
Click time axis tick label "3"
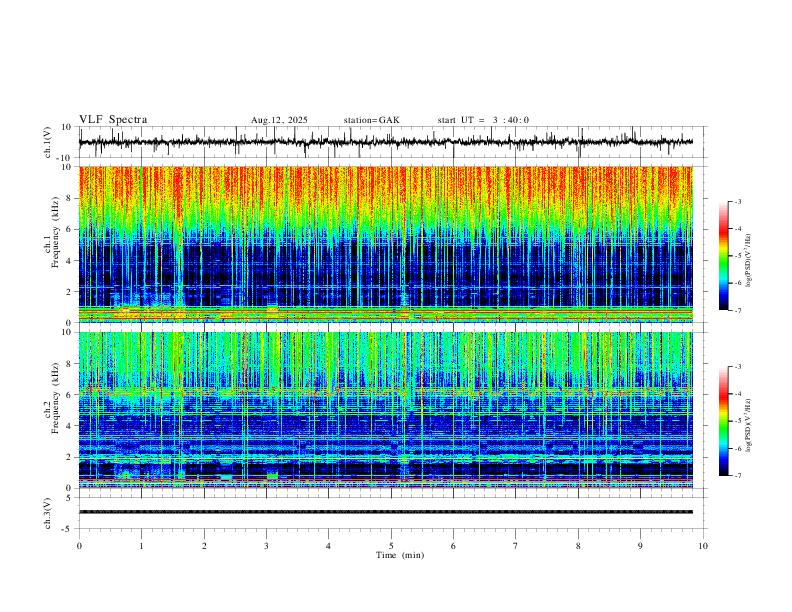point(266,546)
